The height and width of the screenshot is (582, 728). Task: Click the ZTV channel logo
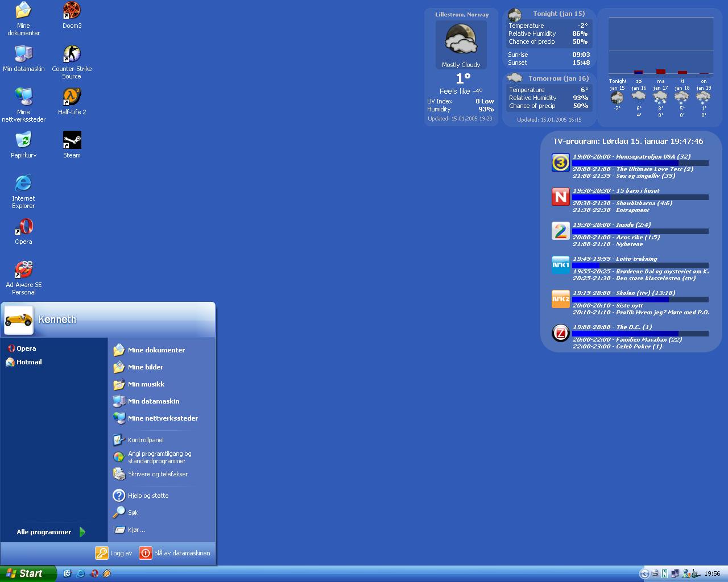561,333
